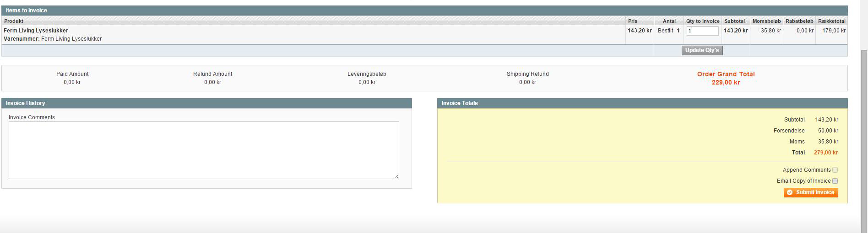868x233 pixels.
Task: Tick the Email Copy of Invoice checkbox
Action: pyautogui.click(x=835, y=181)
